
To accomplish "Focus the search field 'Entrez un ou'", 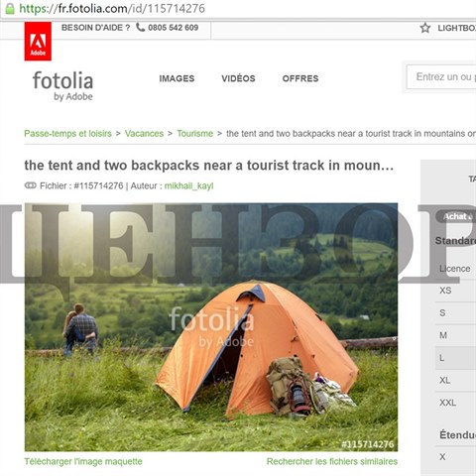I will click(x=441, y=77).
